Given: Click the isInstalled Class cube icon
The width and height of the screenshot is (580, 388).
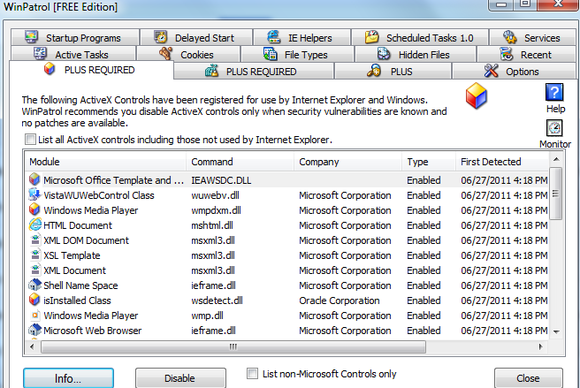Looking at the screenshot, I should coord(34,300).
